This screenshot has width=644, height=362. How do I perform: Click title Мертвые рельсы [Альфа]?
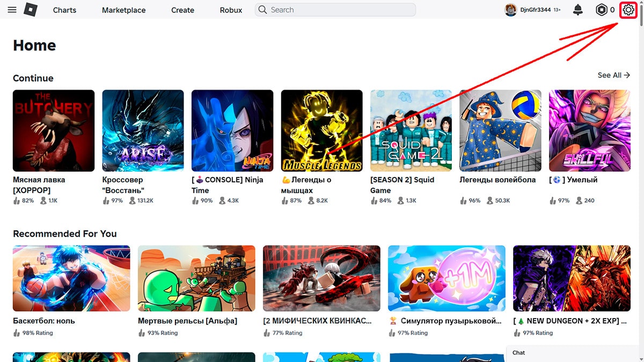[x=187, y=321]
